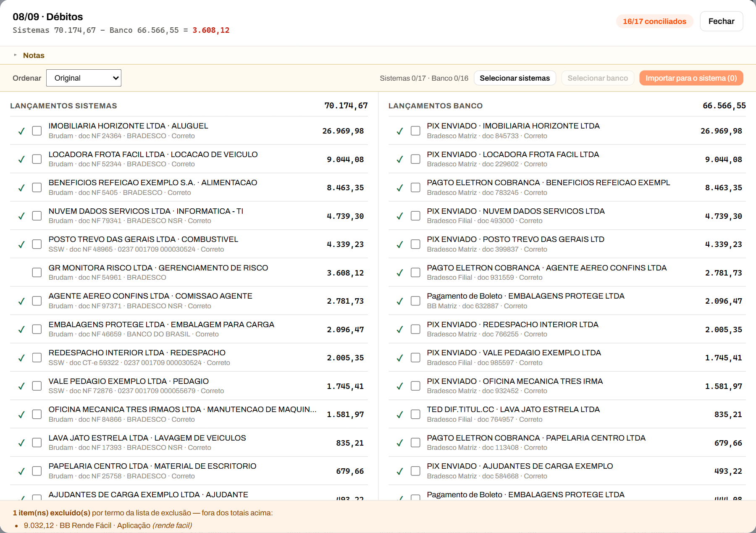The image size is (756, 533).
Task: Click the checkmark icon for LOCADORA FROTA FACIL LOCACAO DE VEICULO
Action: [21, 159]
